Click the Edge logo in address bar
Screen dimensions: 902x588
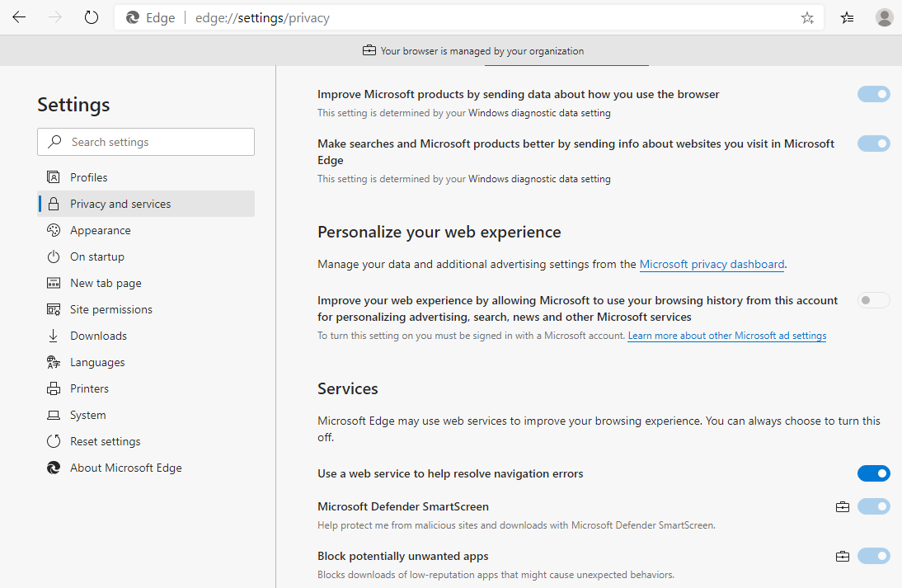pyautogui.click(x=133, y=18)
